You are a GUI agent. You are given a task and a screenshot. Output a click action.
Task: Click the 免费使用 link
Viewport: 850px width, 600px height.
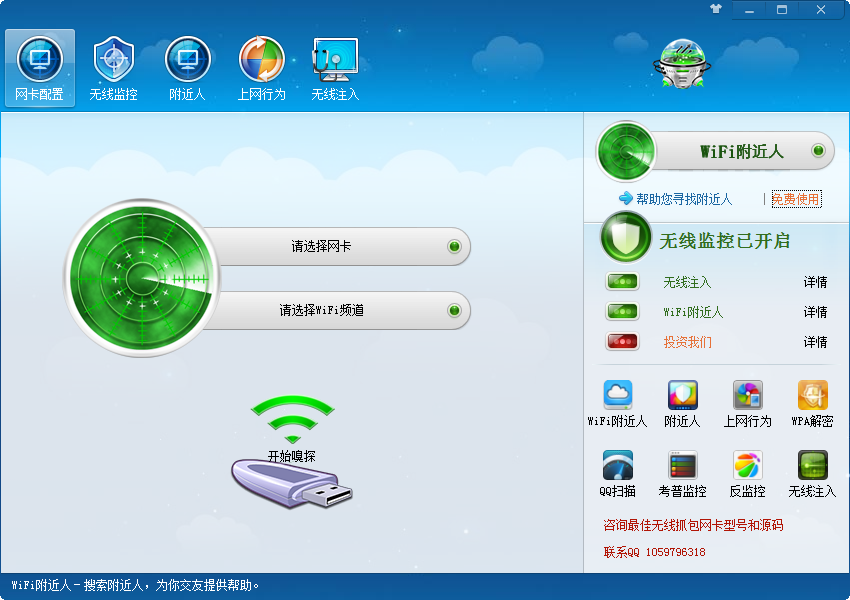pyautogui.click(x=796, y=199)
